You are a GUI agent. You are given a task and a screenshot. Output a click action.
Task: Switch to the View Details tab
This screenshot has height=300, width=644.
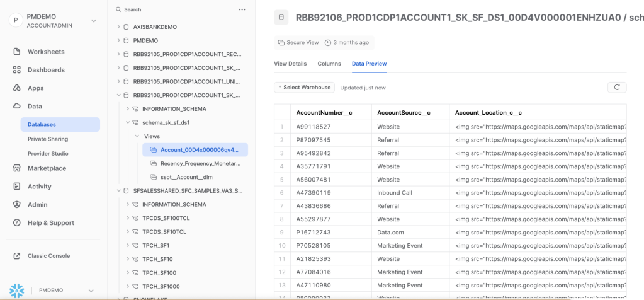[290, 64]
